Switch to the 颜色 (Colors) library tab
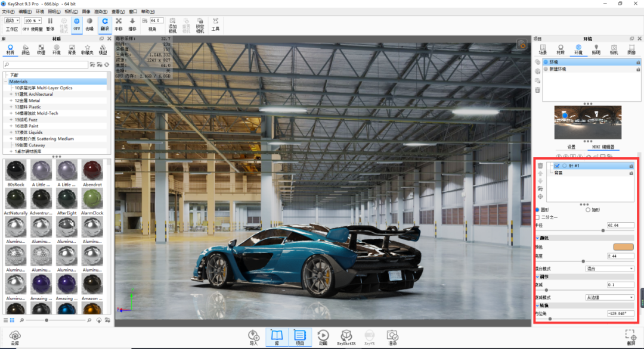The image size is (644, 349). pyautogui.click(x=26, y=49)
